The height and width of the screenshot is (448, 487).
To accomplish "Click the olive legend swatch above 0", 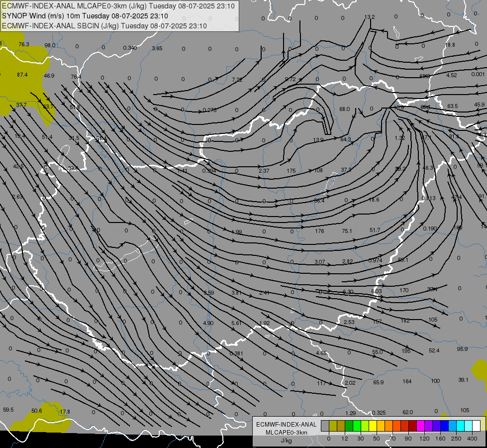I will point(333,426).
